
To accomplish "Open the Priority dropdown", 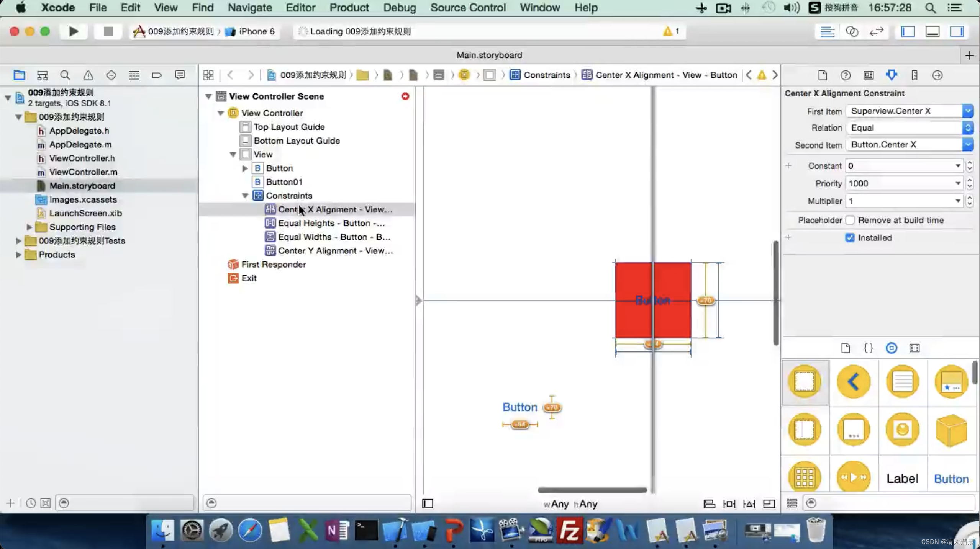I will (958, 183).
